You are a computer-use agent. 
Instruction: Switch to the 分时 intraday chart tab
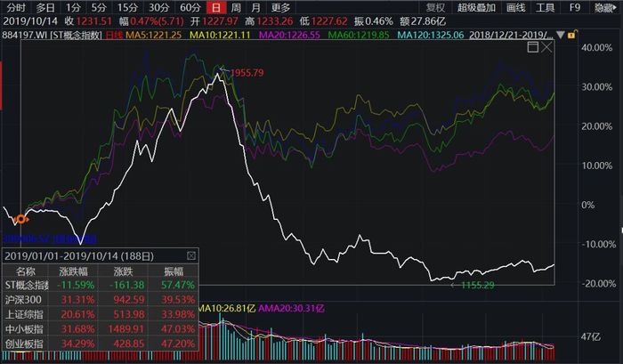tap(16, 7)
